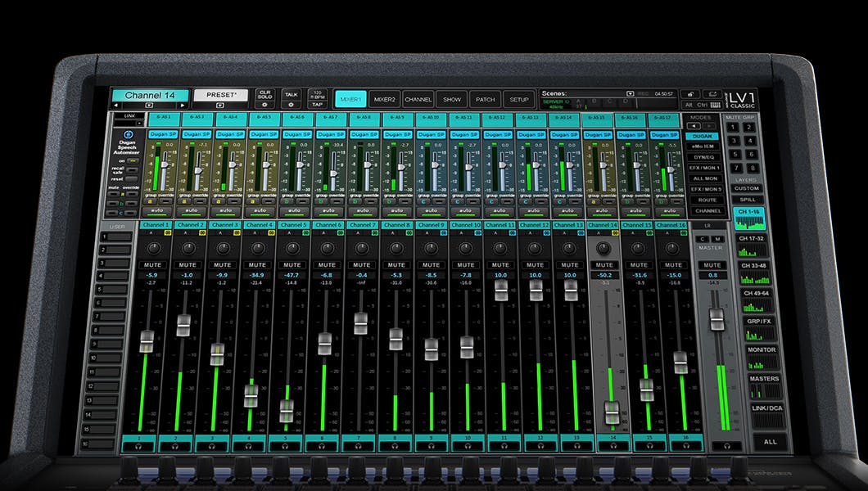Switch to MIXER2 tab

384,99
